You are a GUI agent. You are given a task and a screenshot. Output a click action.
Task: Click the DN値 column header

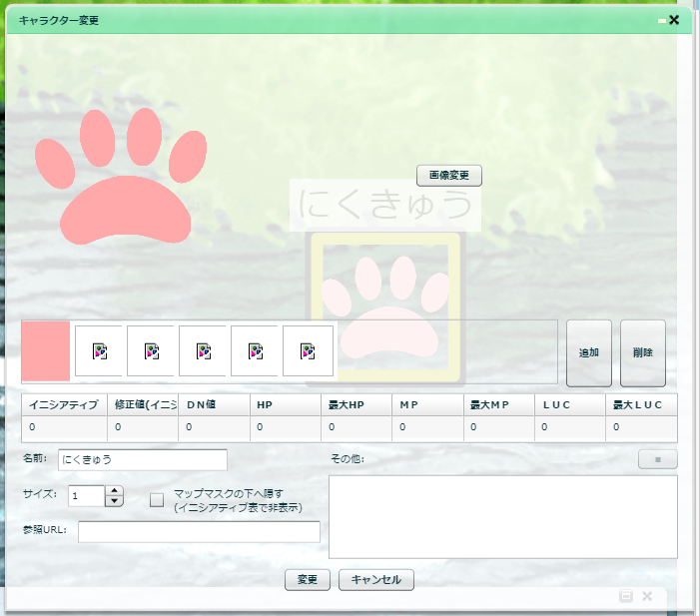[x=215, y=405]
